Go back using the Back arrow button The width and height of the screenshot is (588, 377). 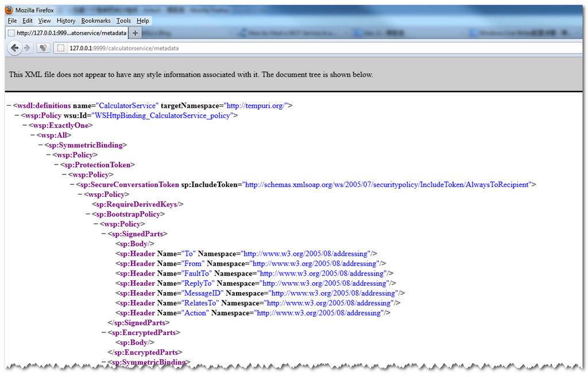pos(15,48)
